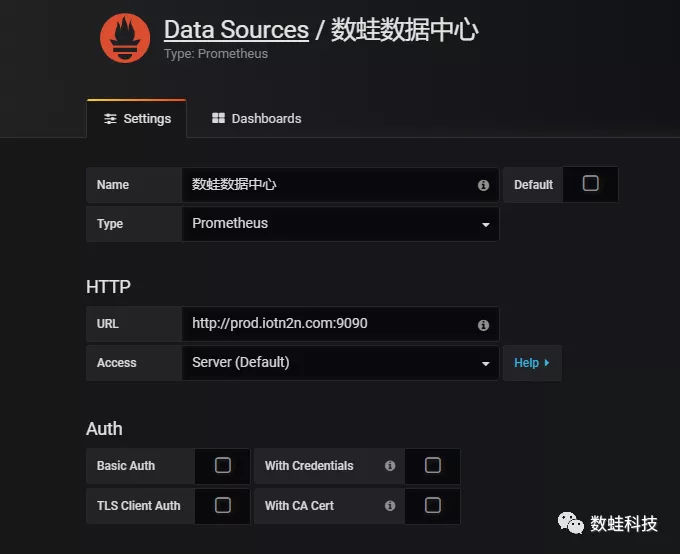Enable the Basic Auth checkbox
This screenshot has width=680, height=554.
tap(223, 465)
